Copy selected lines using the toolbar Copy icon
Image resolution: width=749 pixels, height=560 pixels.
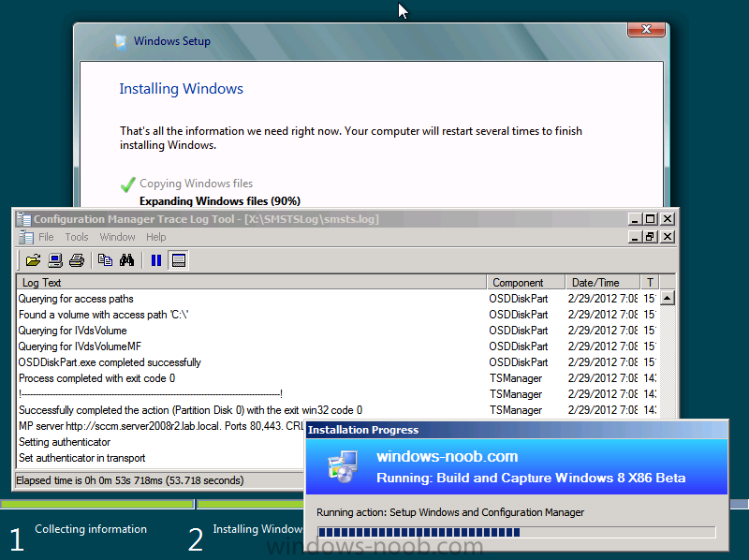click(105, 260)
